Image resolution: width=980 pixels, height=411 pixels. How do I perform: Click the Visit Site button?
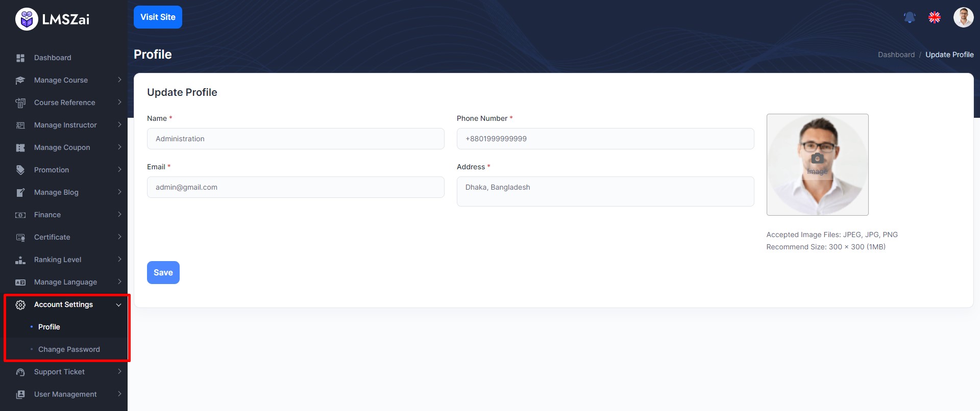pyautogui.click(x=158, y=17)
